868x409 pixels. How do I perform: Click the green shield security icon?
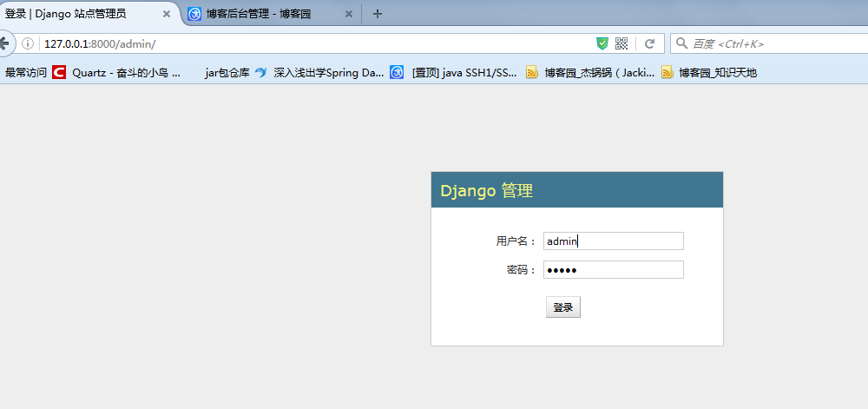tap(602, 43)
